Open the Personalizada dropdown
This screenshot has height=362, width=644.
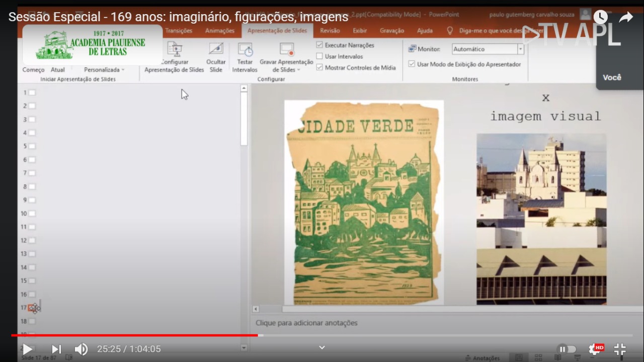[104, 70]
